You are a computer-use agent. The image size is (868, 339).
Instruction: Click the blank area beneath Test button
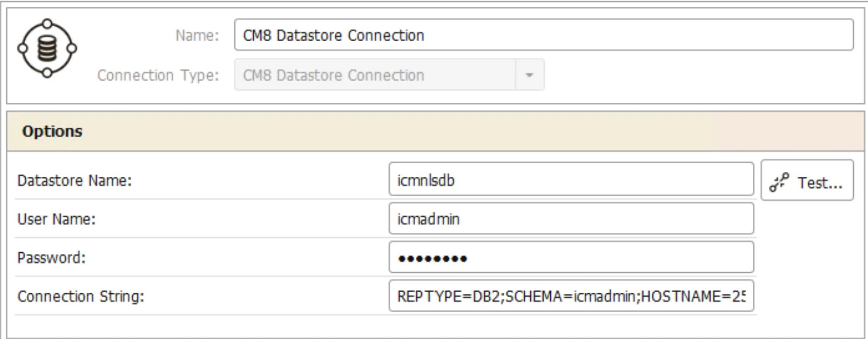tap(807, 257)
